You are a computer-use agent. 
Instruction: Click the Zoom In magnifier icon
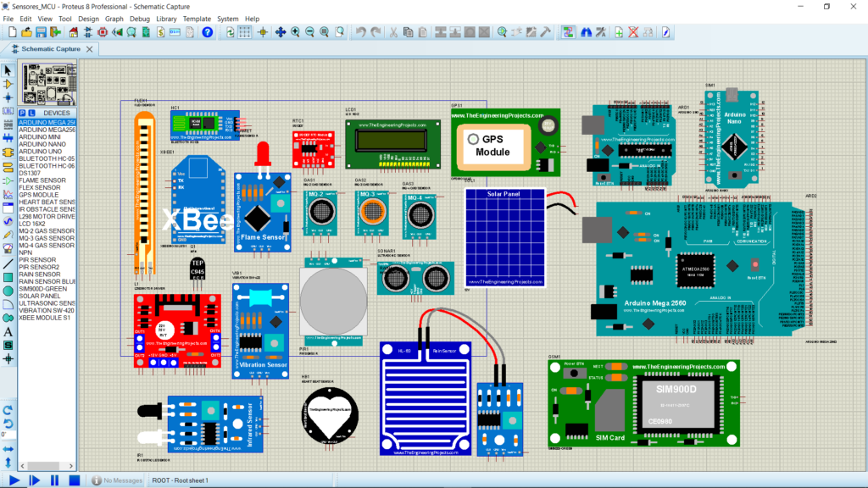tap(295, 32)
